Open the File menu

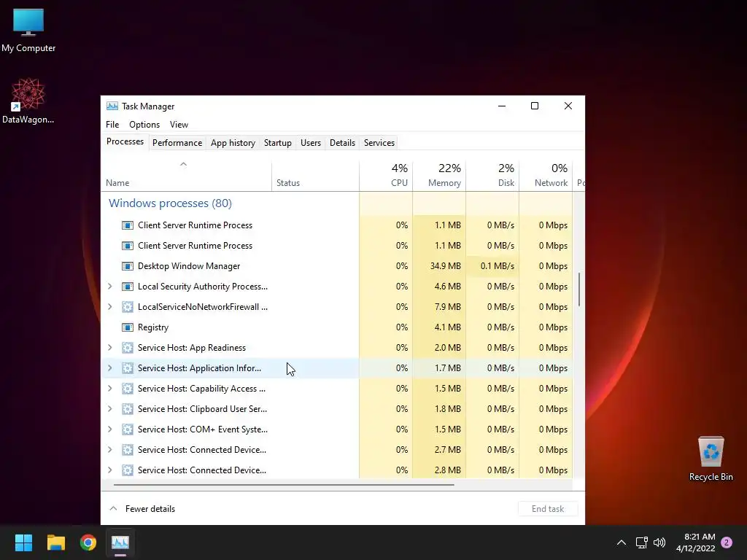112,124
